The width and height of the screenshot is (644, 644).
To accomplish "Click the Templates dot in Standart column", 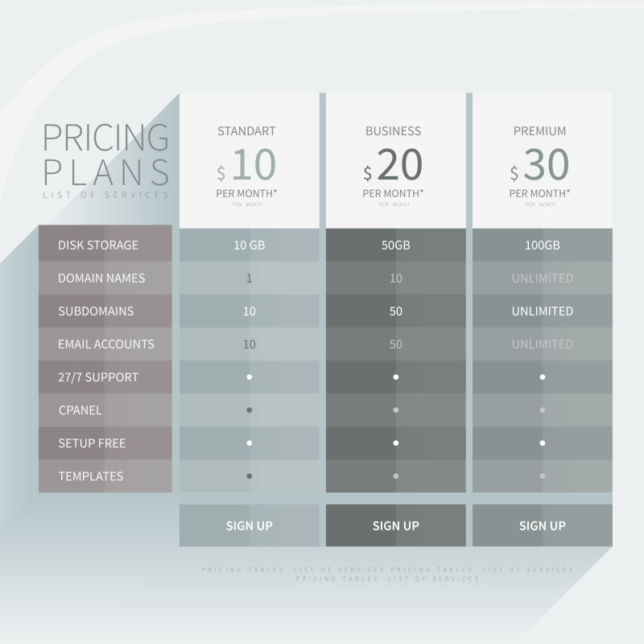I will [x=250, y=476].
